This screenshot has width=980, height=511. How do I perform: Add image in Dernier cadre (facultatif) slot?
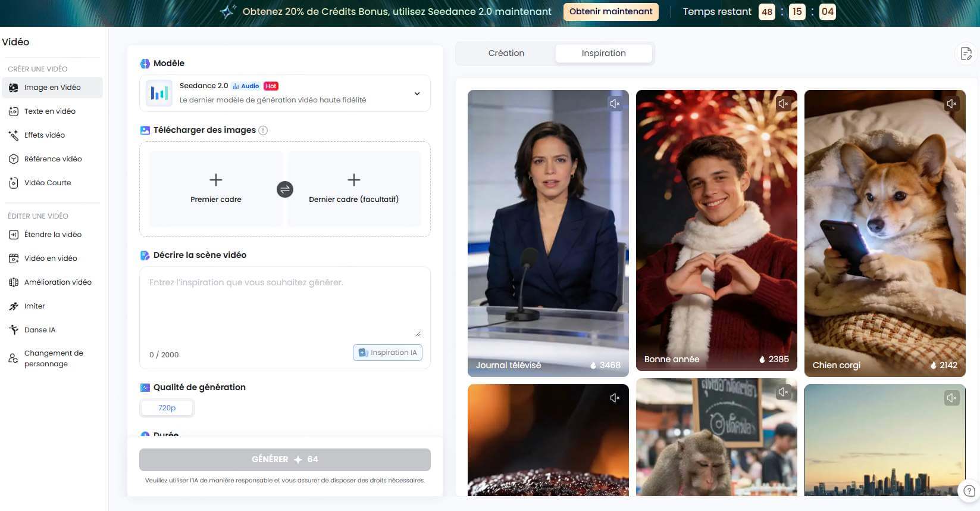[354, 189]
